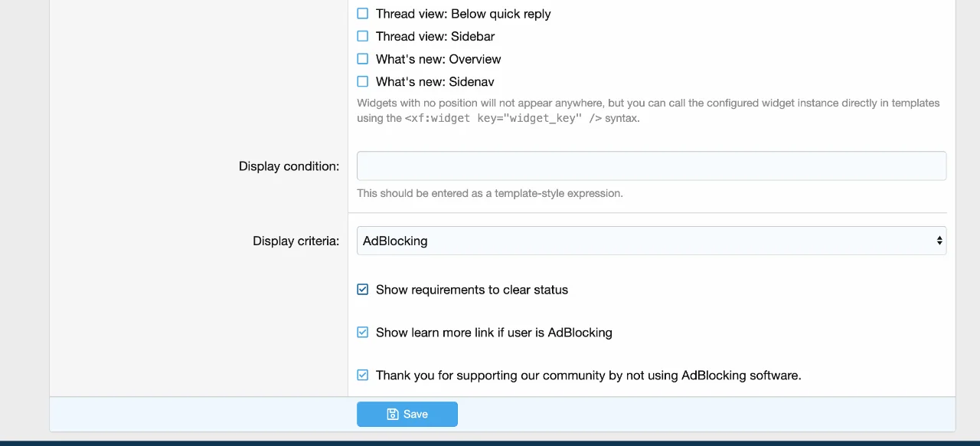Open the Display criteria AdBlocking dropdown
Viewport: 980px width, 446px height.
point(651,241)
